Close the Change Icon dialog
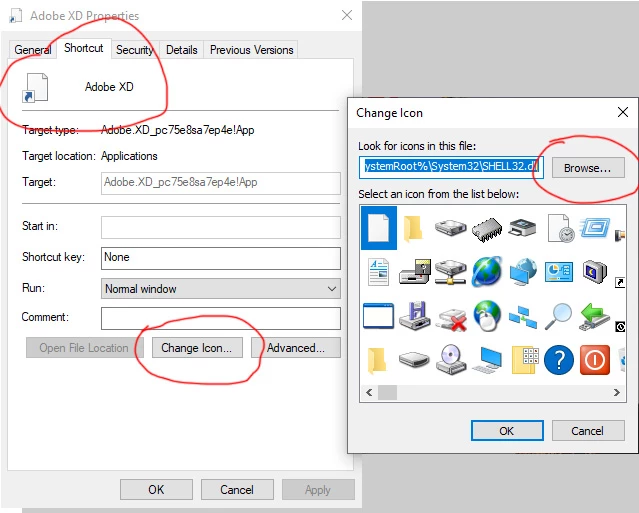Image resolution: width=639 pixels, height=513 pixels. click(623, 112)
